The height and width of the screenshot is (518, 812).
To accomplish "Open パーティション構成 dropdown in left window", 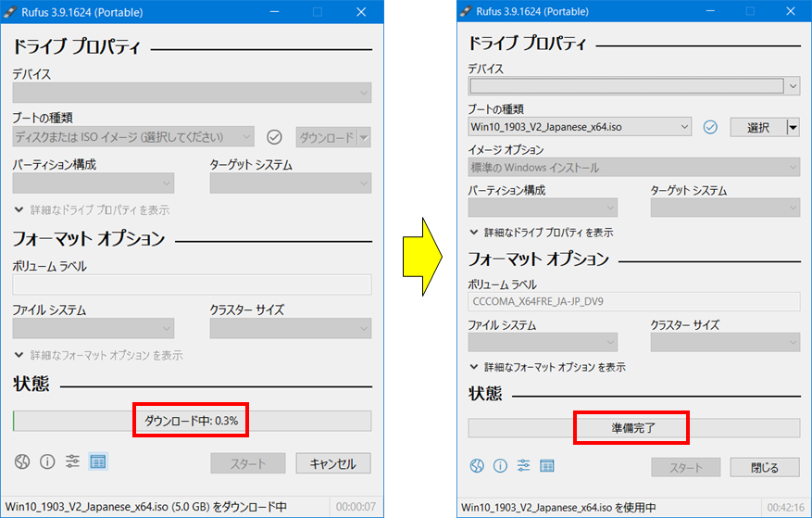I will click(94, 183).
